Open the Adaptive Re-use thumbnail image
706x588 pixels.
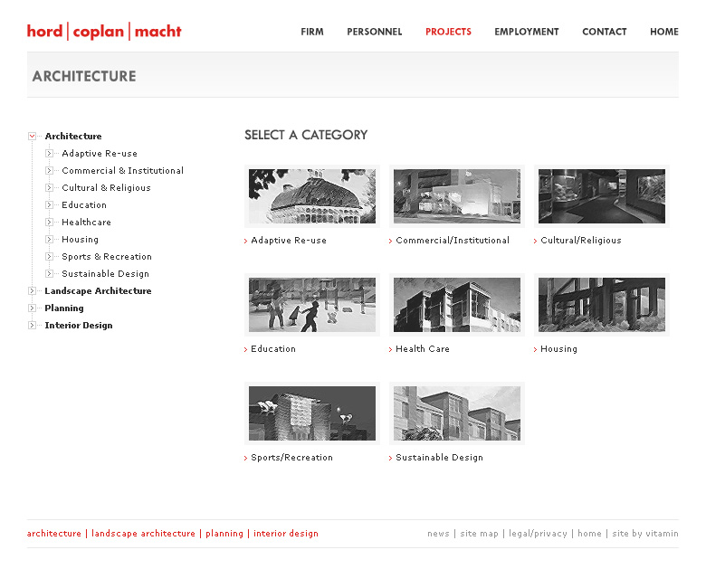pyautogui.click(x=312, y=196)
